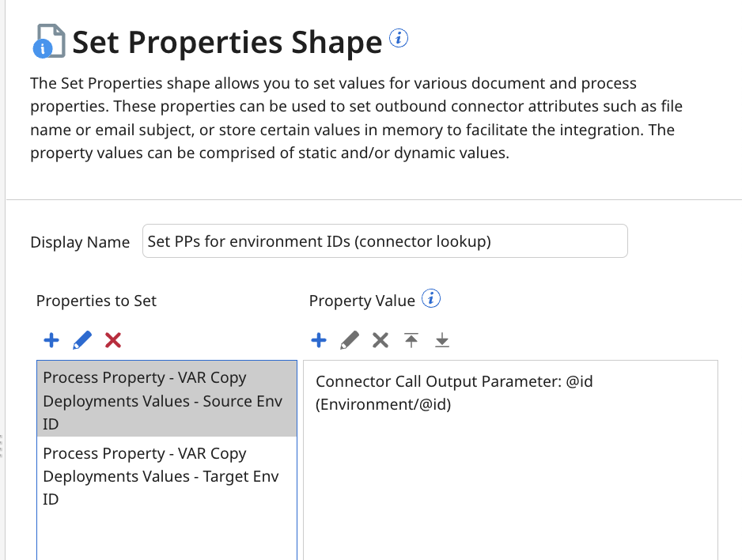Move the property value to the bottom
The width and height of the screenshot is (742, 560).
click(x=441, y=340)
